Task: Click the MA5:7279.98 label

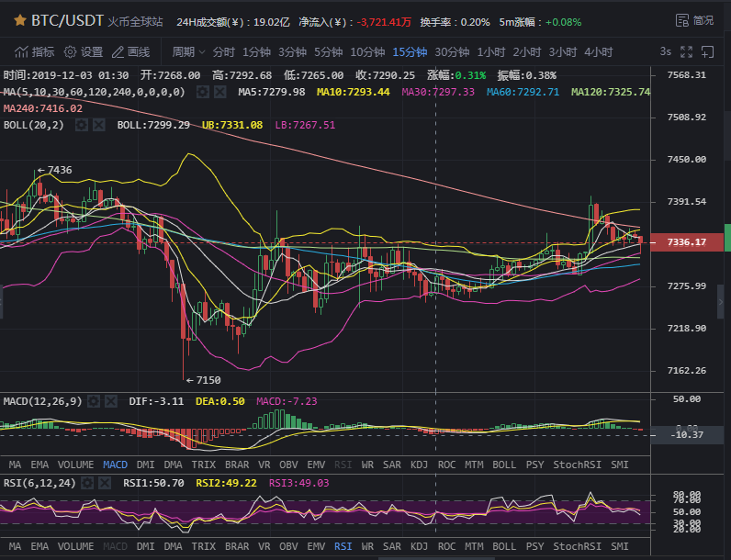Action: pos(271,92)
